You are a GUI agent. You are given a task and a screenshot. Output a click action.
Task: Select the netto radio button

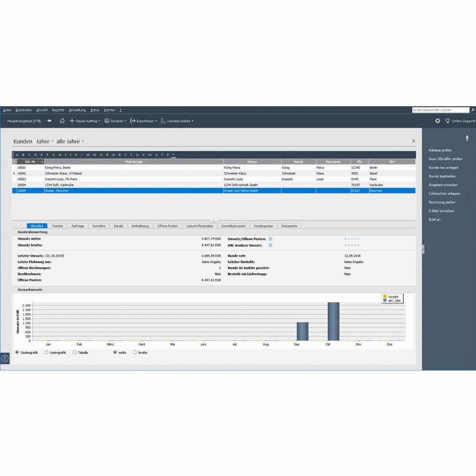(x=115, y=352)
